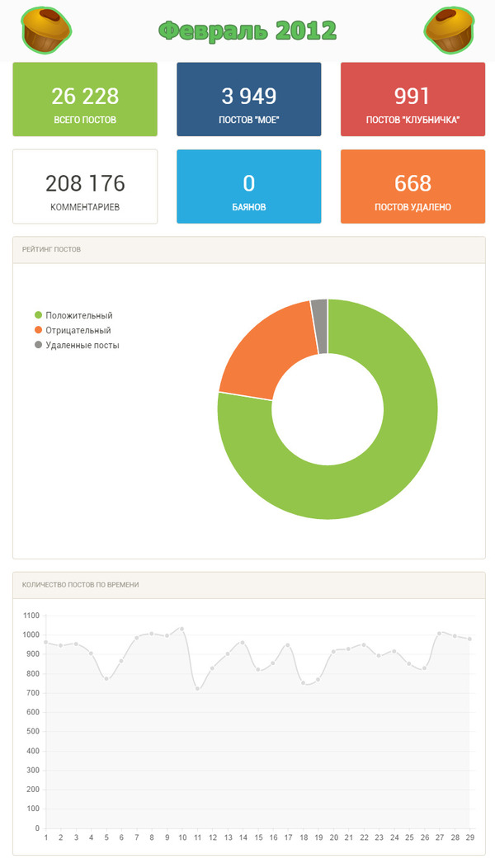Click the right cupcake logo icon
The width and height of the screenshot is (495, 868).
(x=450, y=30)
